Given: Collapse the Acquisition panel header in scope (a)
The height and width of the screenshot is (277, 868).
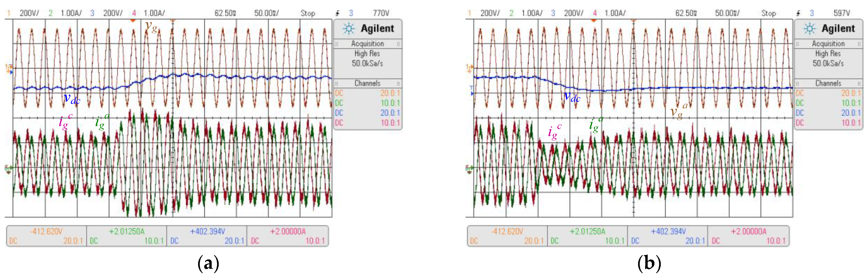Looking at the screenshot, I should pyautogui.click(x=367, y=44).
